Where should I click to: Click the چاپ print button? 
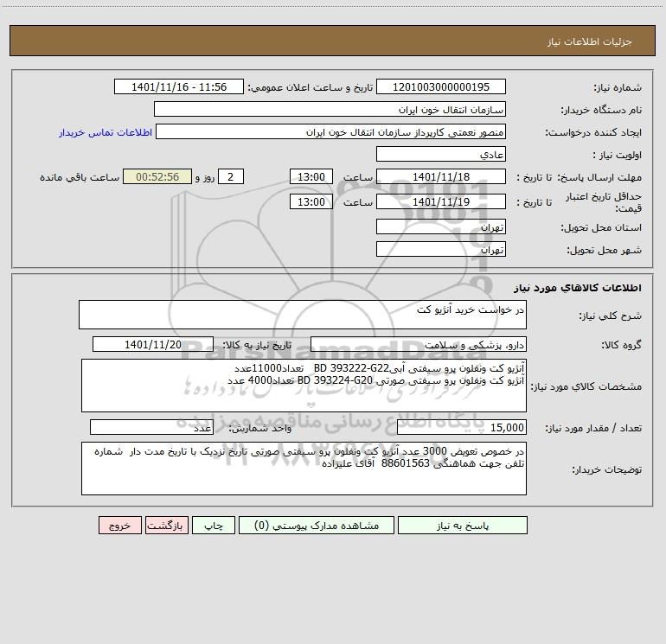[x=214, y=525]
